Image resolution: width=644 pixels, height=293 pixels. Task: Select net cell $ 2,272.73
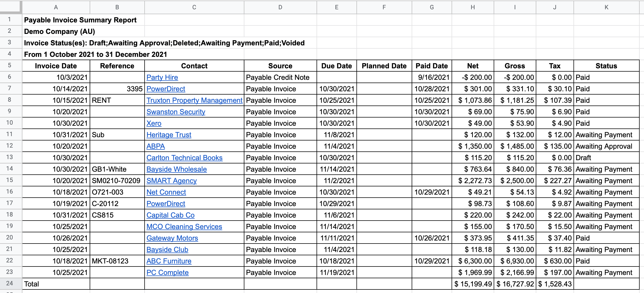coord(473,181)
